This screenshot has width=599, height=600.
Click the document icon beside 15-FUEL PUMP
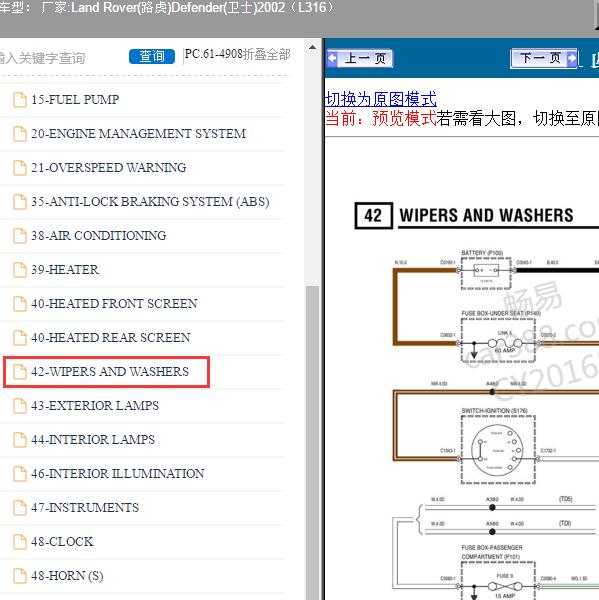[20, 100]
